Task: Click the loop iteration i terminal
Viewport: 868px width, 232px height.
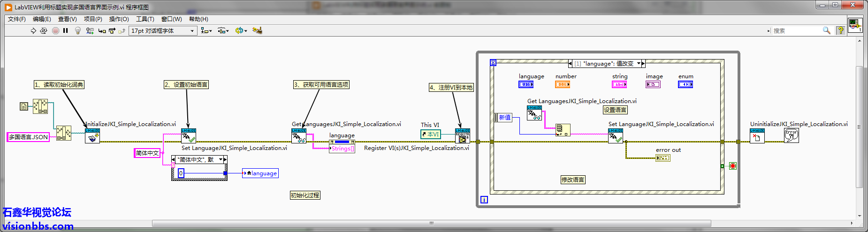Action: point(484,200)
